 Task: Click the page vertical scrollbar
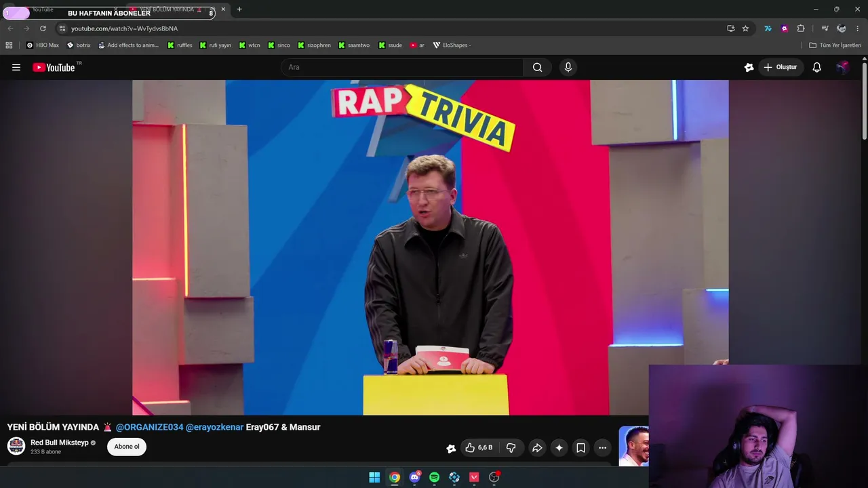pyautogui.click(x=865, y=100)
